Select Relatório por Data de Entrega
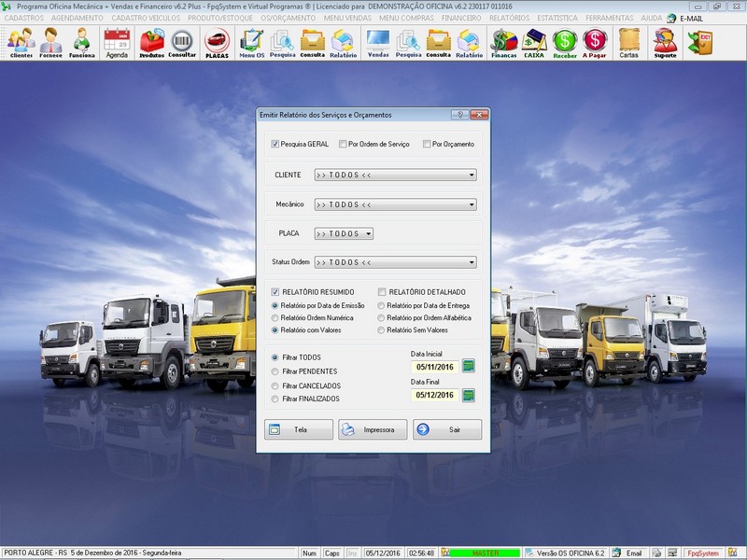 pyautogui.click(x=381, y=306)
